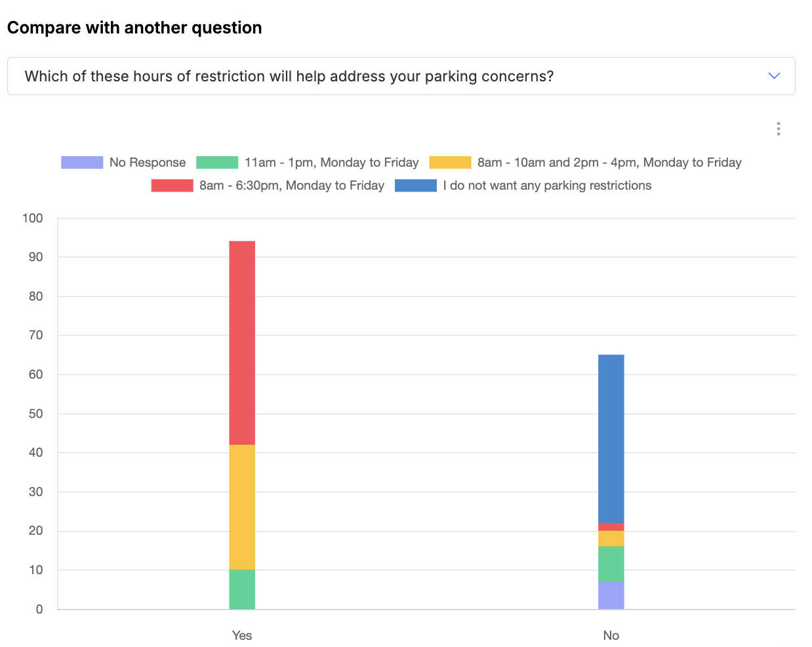
Task: Click the yellow 8am - 10am legend swatch
Action: pyautogui.click(x=450, y=163)
